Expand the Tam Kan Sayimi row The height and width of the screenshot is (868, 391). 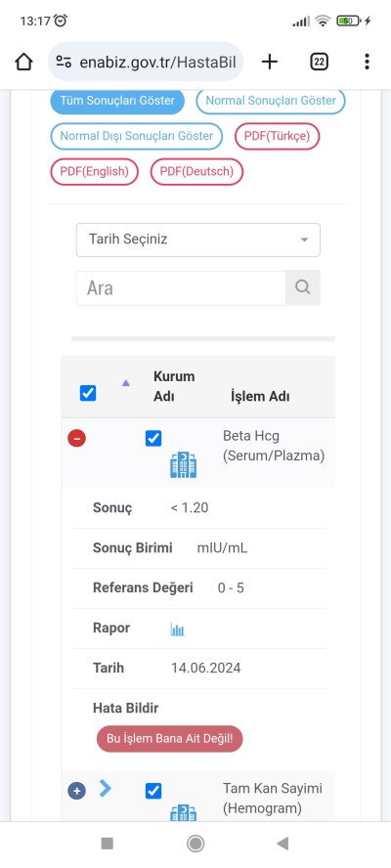point(77,791)
